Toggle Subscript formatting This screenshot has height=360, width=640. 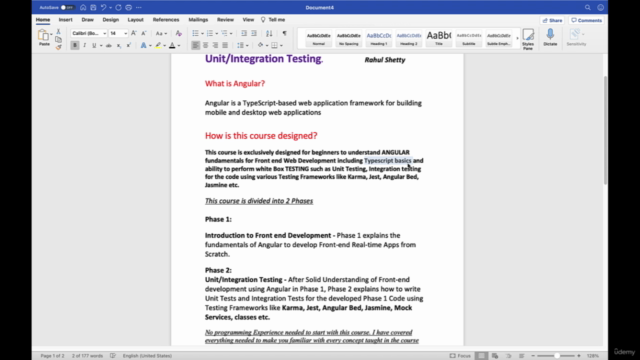point(119,45)
